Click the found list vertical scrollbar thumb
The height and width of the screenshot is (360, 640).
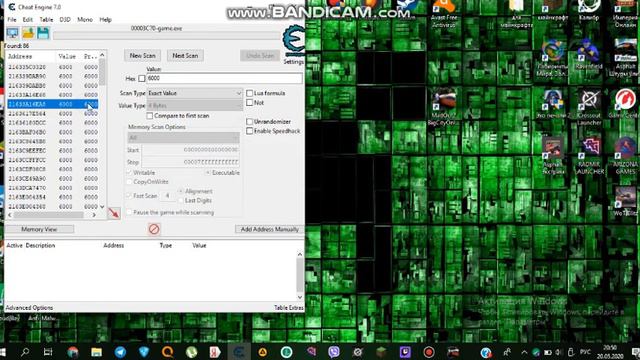102,72
